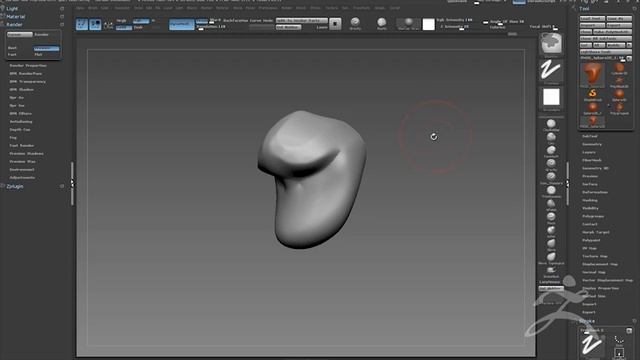Toggle the Rgb painting mode
The height and width of the screenshot is (360, 640).
[141, 21]
